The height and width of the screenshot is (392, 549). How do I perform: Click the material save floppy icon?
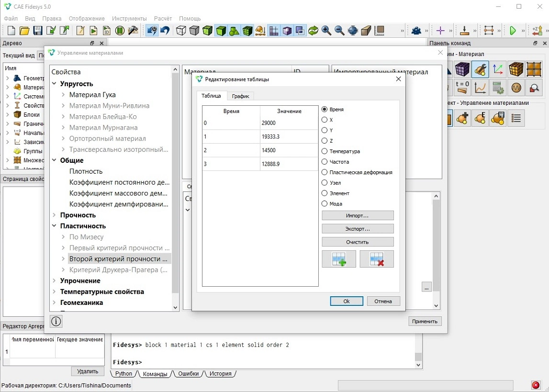point(498,118)
